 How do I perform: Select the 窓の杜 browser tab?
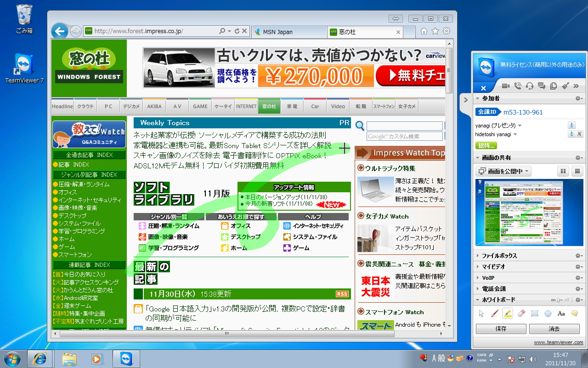click(x=365, y=32)
